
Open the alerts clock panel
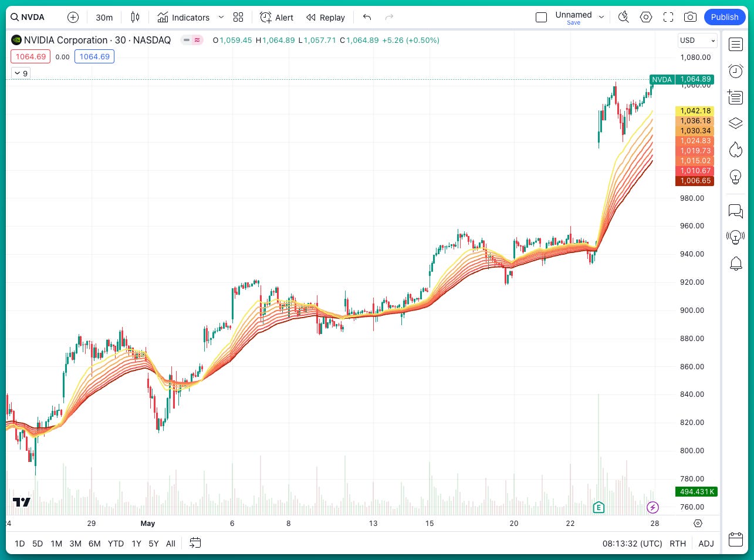(736, 71)
